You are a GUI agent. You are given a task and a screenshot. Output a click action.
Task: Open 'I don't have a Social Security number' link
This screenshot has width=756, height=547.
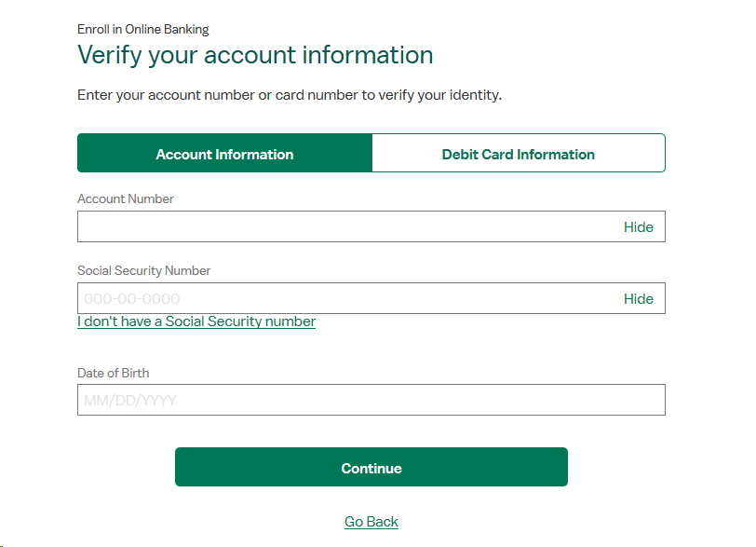tap(196, 321)
